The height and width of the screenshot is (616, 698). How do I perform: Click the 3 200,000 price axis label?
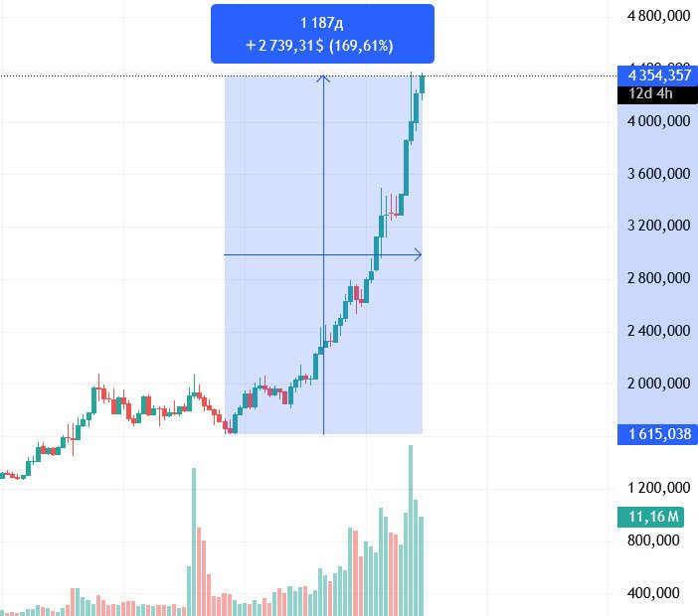pos(659,226)
